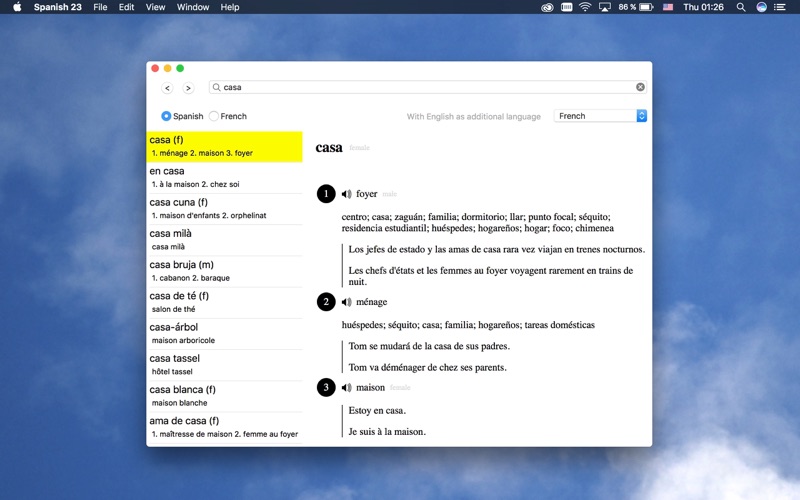The image size is (800, 500).
Task: Click the sentence 'Je suis à la maison.'
Action: coord(387,432)
